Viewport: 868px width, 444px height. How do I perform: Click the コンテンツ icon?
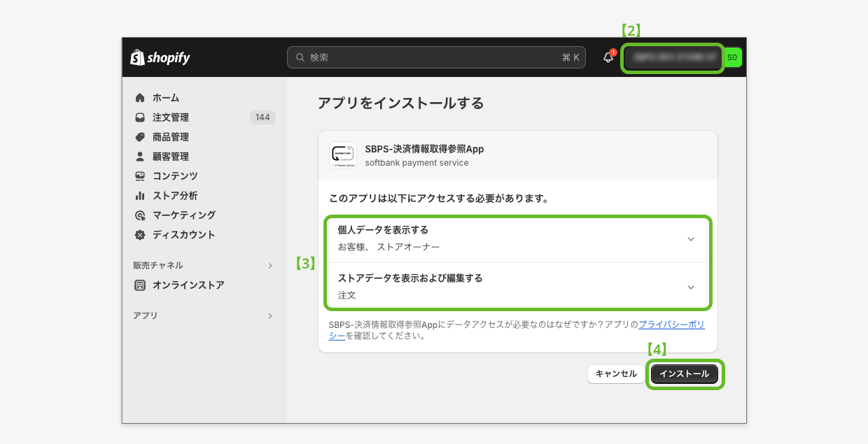click(x=140, y=176)
